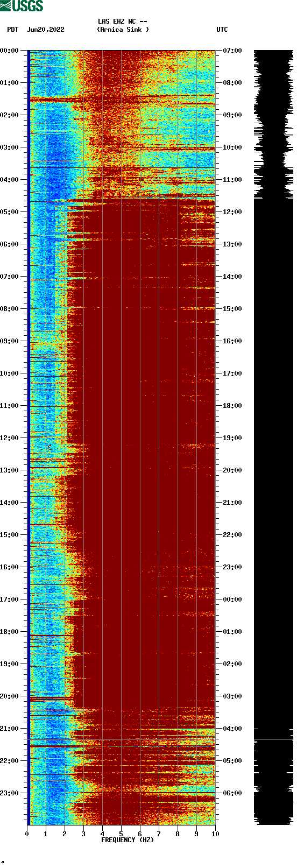Click the 00:00 PDT time label
This screenshot has width=297, height=868.
point(10,51)
